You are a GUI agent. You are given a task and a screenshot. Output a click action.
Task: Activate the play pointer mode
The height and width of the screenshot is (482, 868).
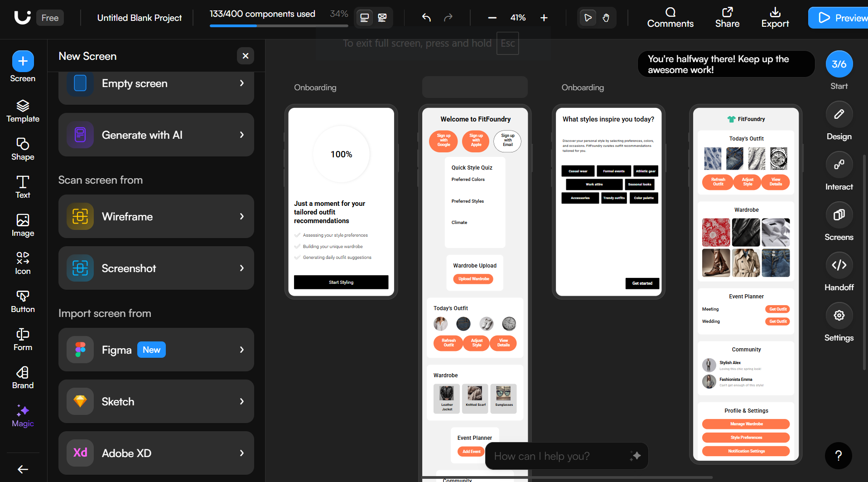[588, 18]
